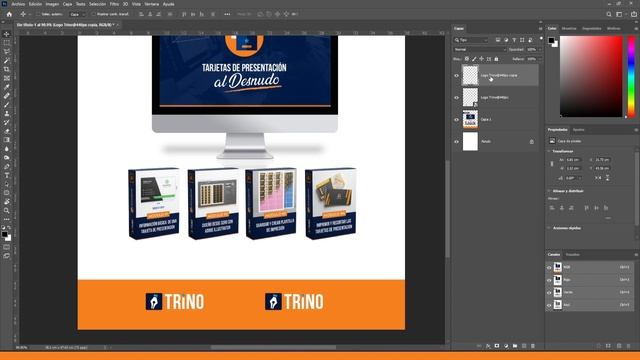Screen dimensions: 640x360
Task: Select the Eyedropper tool
Action: tap(7, 87)
